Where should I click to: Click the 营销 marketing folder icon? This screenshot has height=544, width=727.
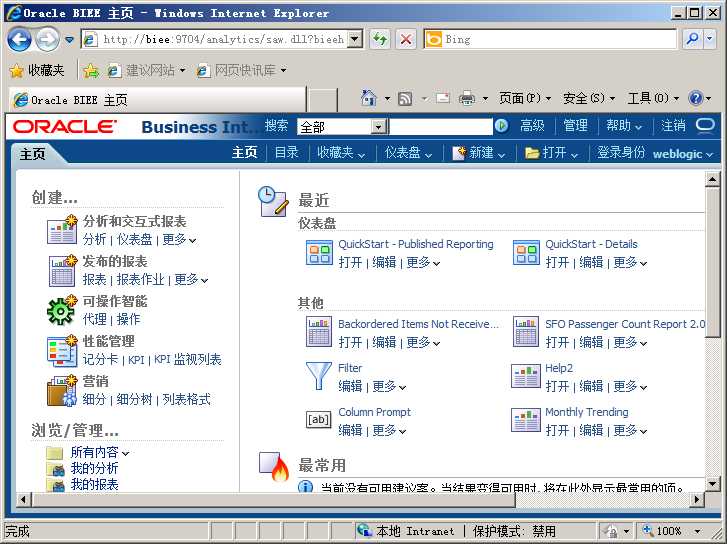tap(62, 390)
